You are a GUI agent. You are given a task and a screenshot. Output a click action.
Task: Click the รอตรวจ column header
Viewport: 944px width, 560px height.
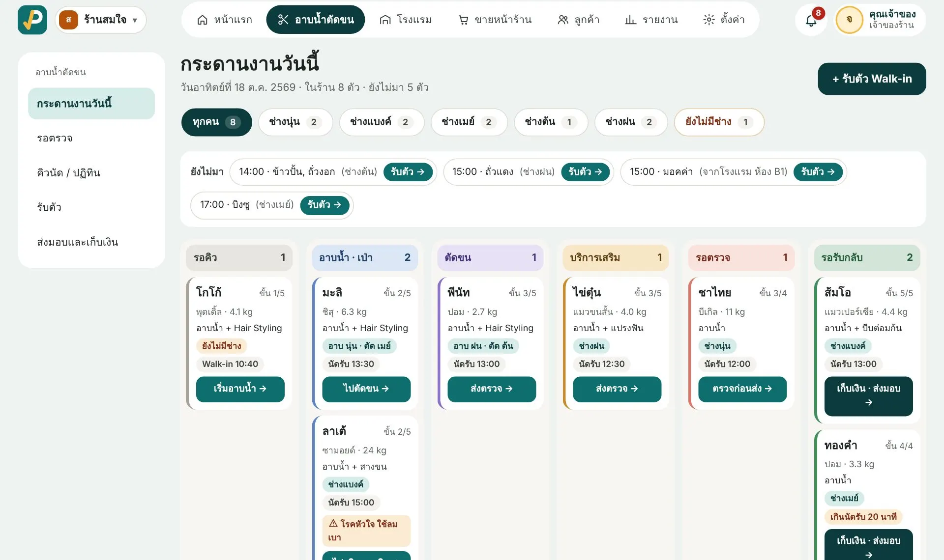[x=741, y=257]
